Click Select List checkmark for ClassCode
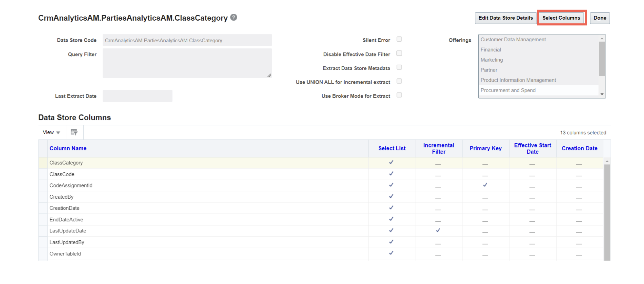Screen dimensions: 644x284 click(x=391, y=174)
